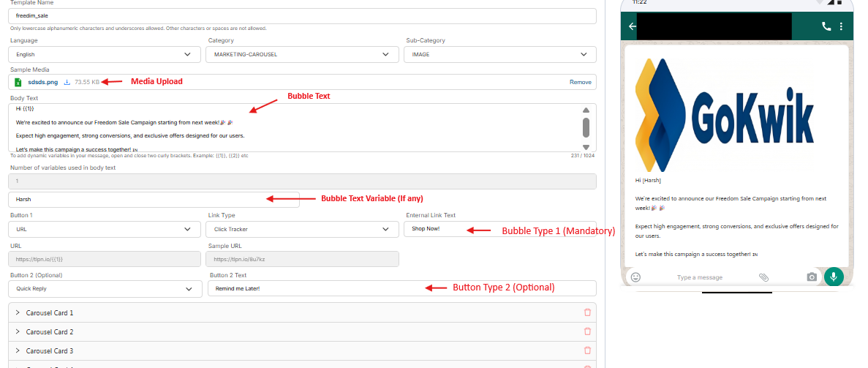The image size is (868, 368).
Task: Open the Sub-Category dropdown showing IMAGE
Action: (x=500, y=54)
